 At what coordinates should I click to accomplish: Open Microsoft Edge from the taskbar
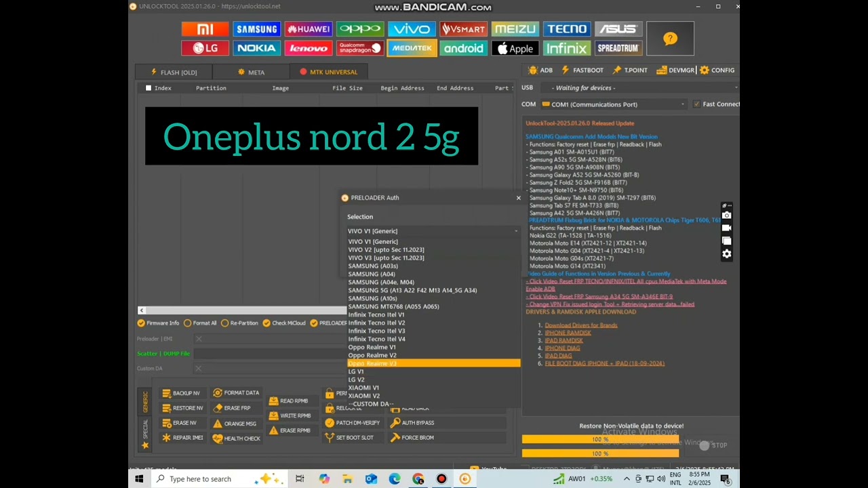click(x=395, y=479)
